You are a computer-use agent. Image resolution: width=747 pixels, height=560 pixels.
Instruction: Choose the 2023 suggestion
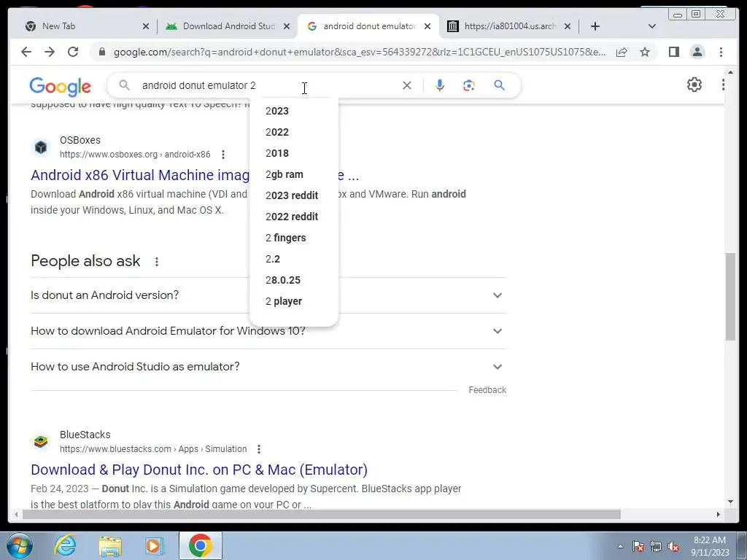pos(294,111)
